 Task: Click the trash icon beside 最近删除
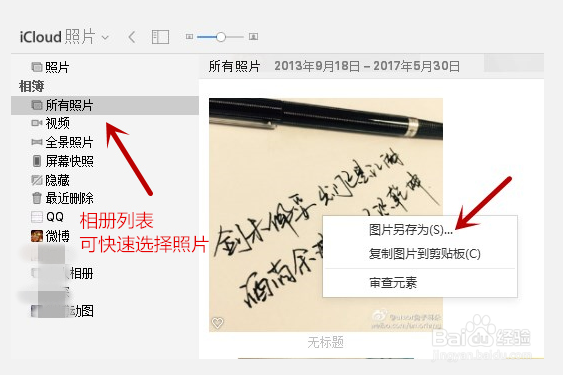[37, 198]
